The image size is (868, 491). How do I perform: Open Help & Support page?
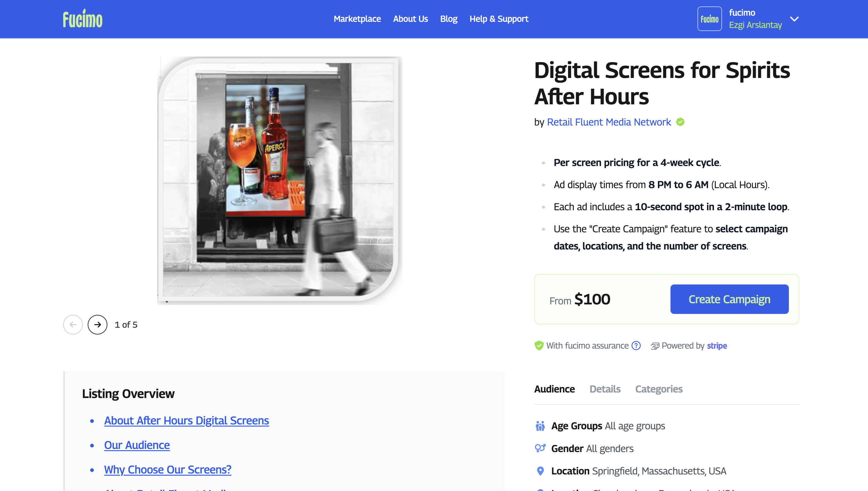(x=499, y=19)
